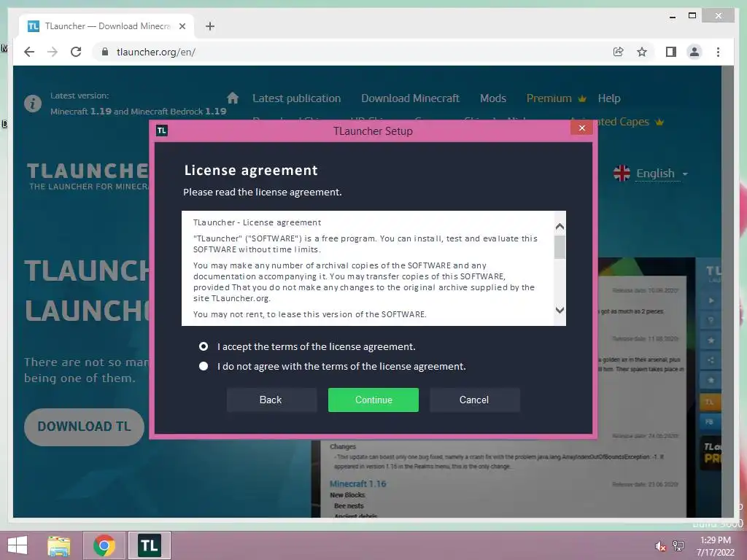The height and width of the screenshot is (560, 747).
Task: Open Chrome three-dot menu
Action: (718, 52)
